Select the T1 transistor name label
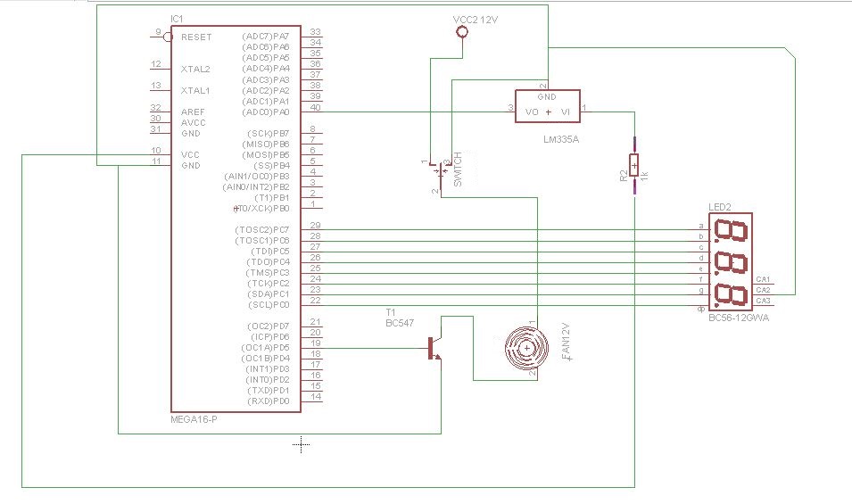The image size is (852, 504). (x=391, y=312)
